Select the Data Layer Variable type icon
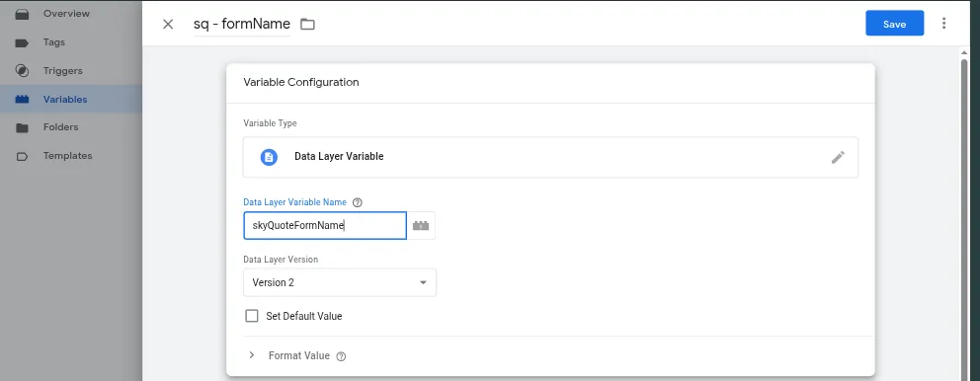This screenshot has width=980, height=381. click(269, 157)
